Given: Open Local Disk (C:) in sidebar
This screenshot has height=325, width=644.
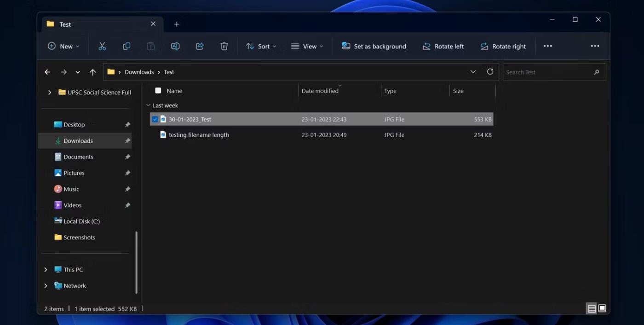Looking at the screenshot, I should 81,221.
